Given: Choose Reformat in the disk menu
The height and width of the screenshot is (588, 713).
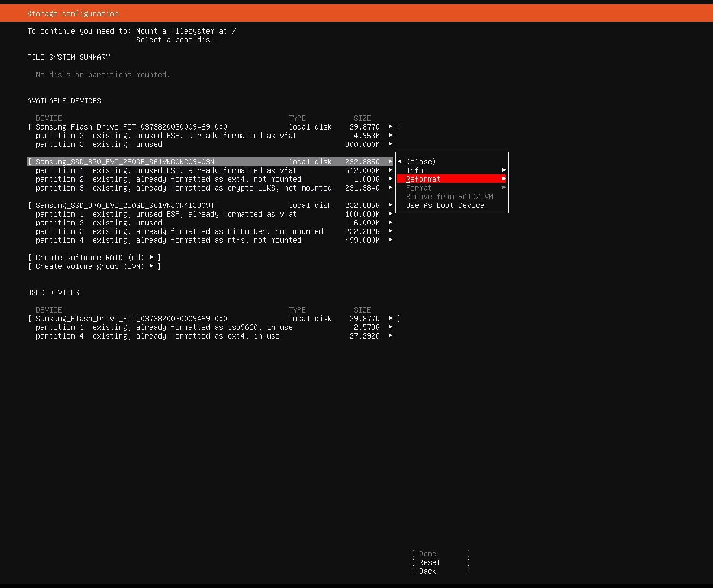Looking at the screenshot, I should (452, 179).
